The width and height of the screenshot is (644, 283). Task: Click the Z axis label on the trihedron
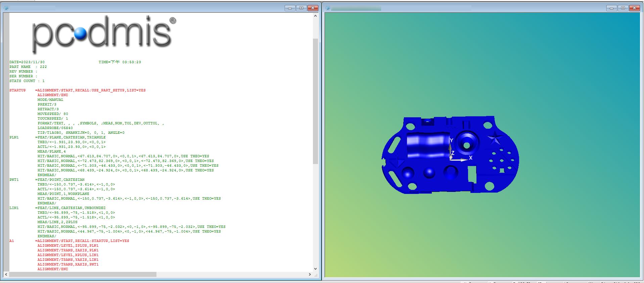coord(453,153)
